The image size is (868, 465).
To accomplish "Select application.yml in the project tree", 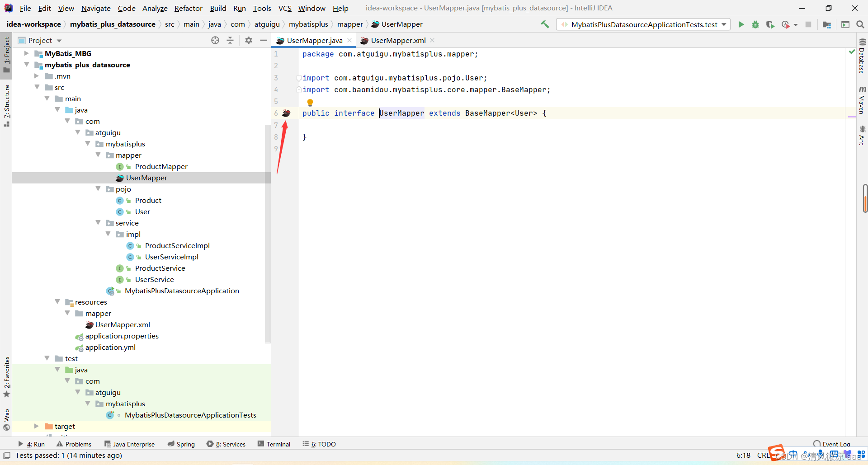I will pos(110,347).
